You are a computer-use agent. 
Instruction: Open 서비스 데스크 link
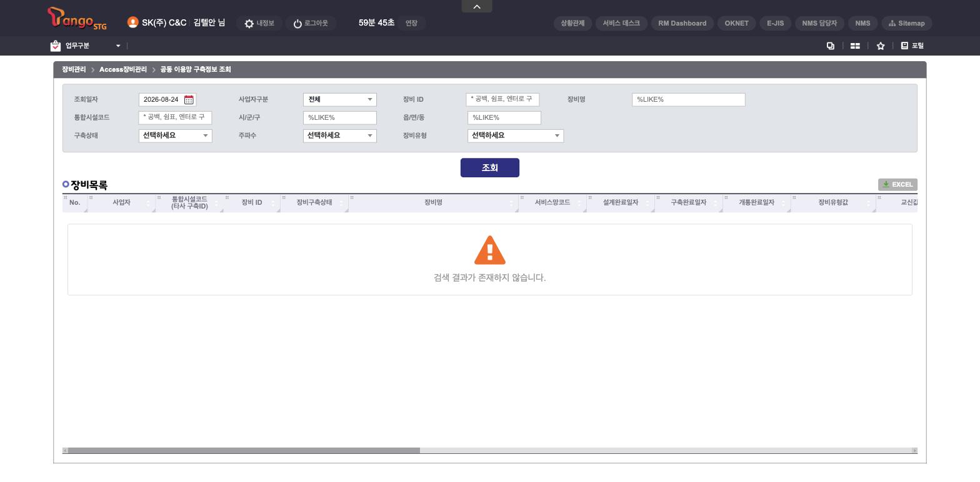621,23
